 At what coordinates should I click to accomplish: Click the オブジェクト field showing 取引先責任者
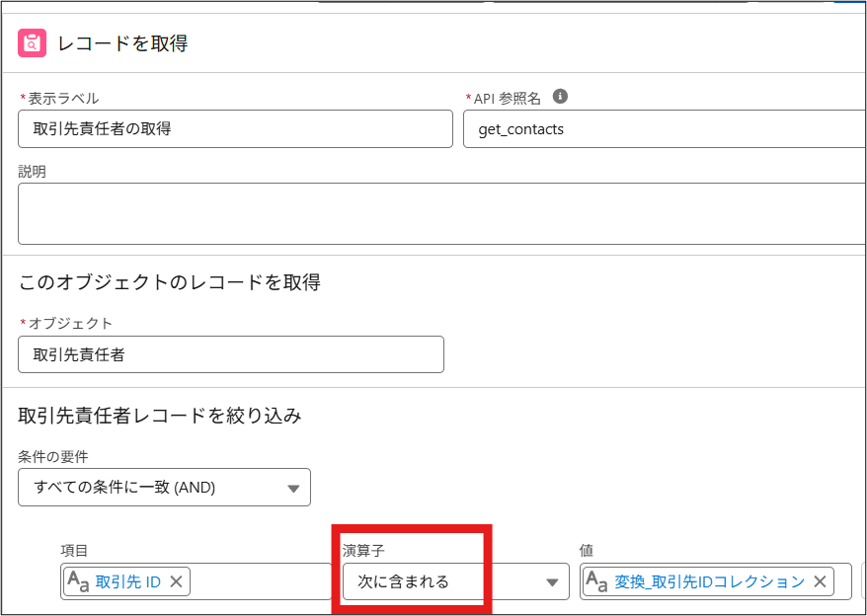click(x=231, y=354)
